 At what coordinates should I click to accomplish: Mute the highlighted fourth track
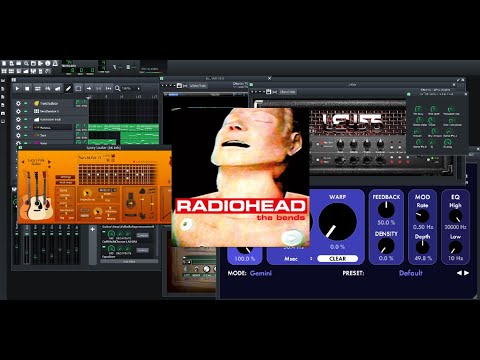click(x=26, y=127)
